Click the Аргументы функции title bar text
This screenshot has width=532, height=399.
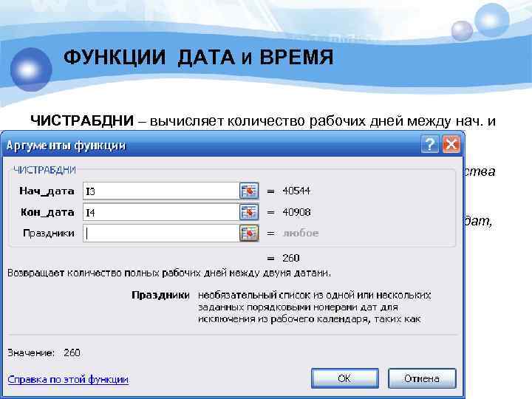(66, 146)
